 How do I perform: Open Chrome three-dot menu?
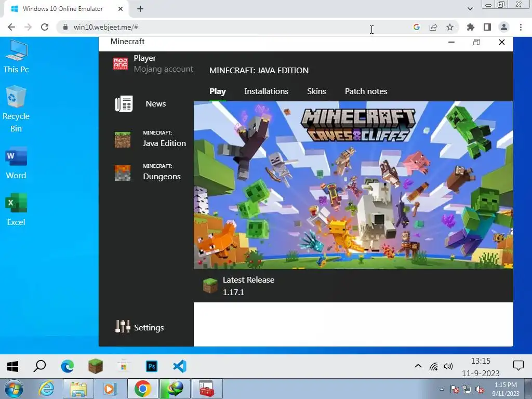coord(521,27)
